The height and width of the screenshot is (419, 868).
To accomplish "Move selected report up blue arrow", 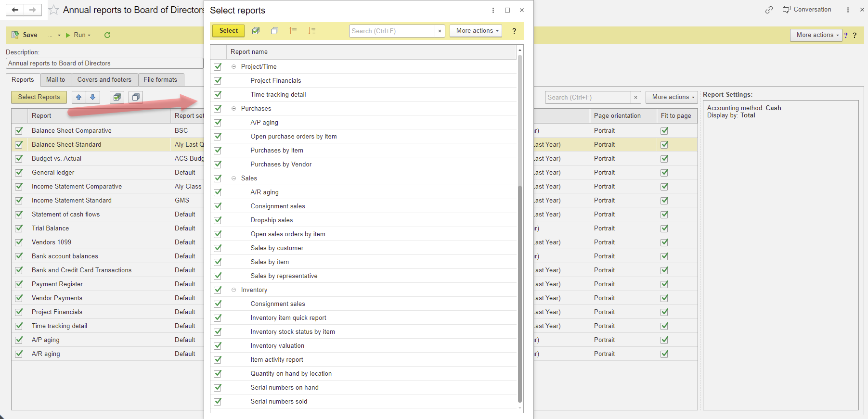I will [x=79, y=97].
